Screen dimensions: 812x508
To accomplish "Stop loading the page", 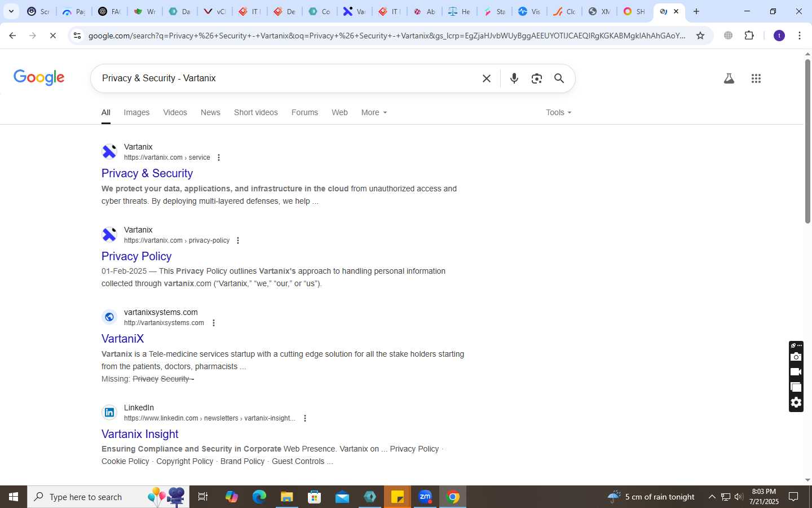I will 52,36.
